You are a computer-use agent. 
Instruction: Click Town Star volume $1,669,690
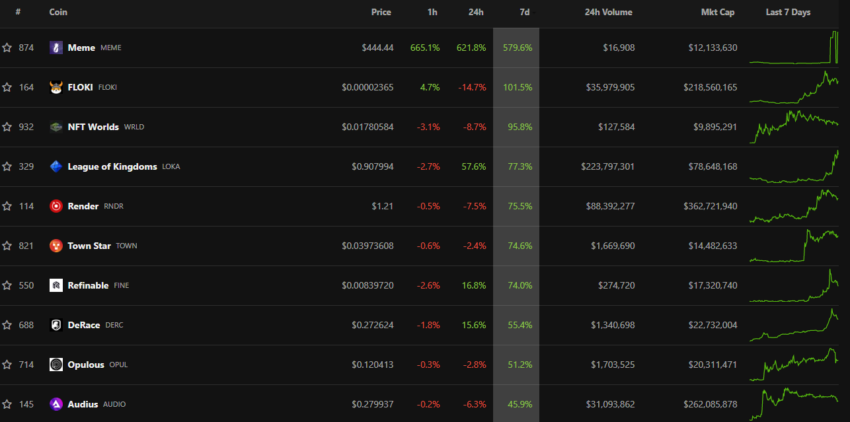613,246
